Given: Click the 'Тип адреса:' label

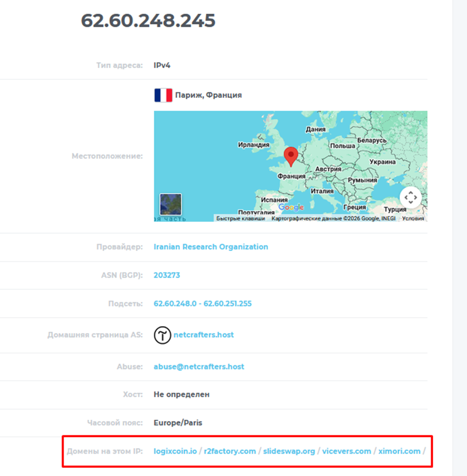Looking at the screenshot, I should click(x=120, y=65).
